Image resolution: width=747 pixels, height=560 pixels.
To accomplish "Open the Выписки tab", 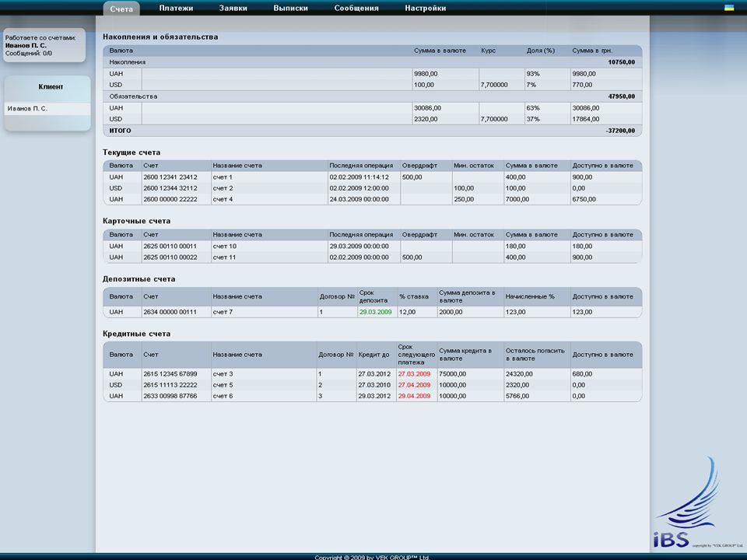I will pyautogui.click(x=290, y=8).
